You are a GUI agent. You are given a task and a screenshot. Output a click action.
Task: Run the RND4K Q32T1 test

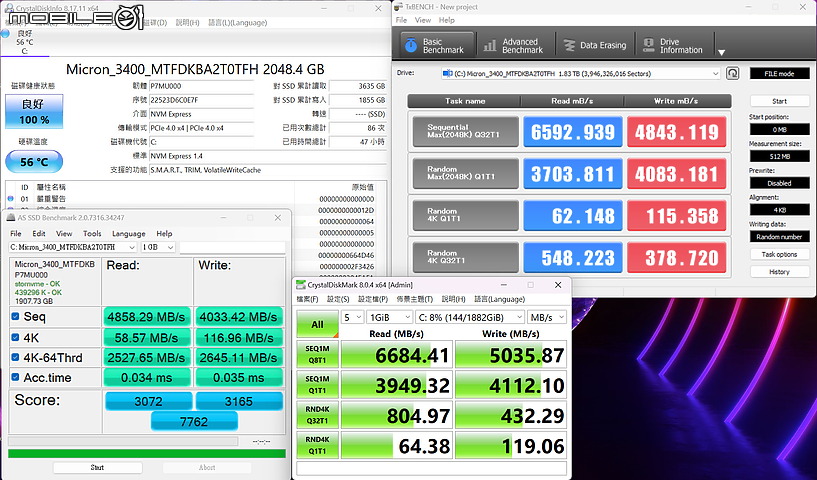tap(317, 415)
